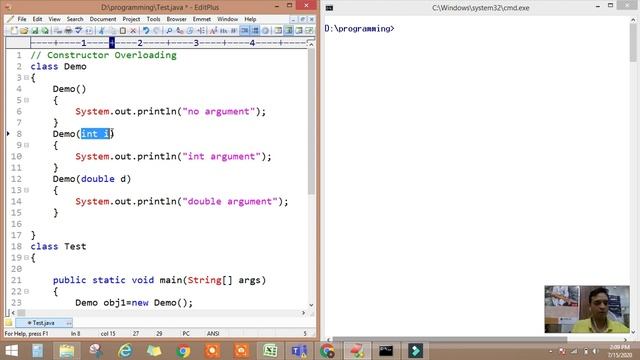640x360 pixels.
Task: Cut selection using the scissors icon
Action: 101,31
